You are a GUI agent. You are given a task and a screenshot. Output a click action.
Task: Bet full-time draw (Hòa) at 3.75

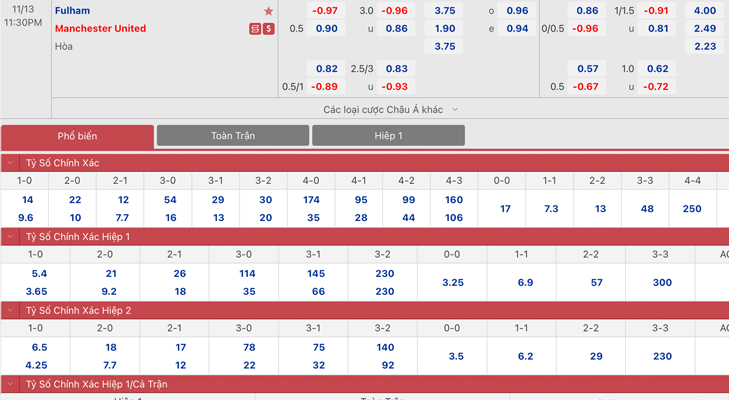coord(444,47)
